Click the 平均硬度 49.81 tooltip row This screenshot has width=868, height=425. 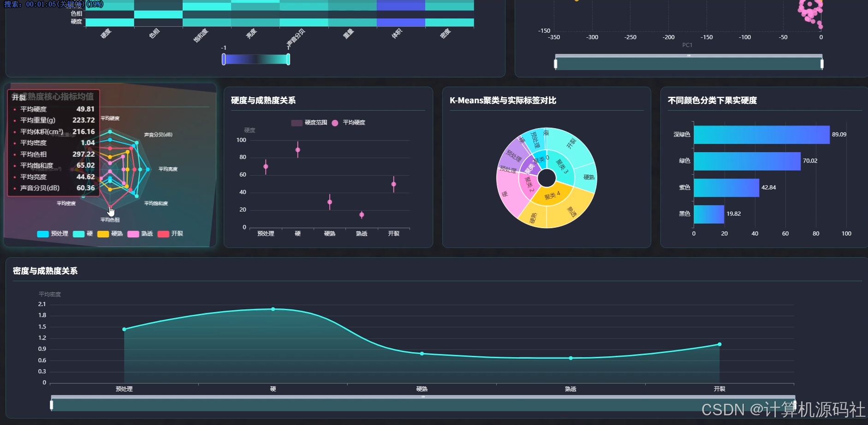click(54, 109)
